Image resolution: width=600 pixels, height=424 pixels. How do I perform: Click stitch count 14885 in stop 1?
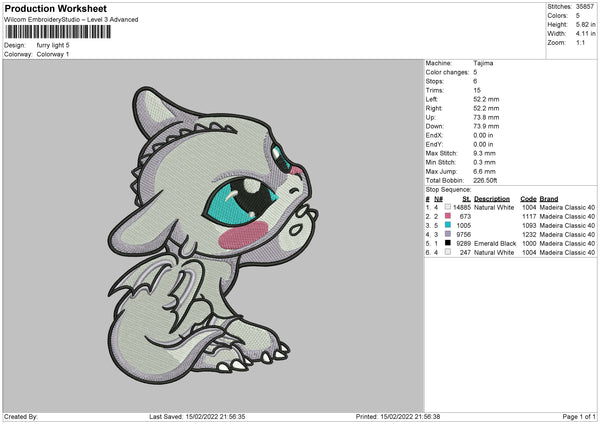coord(462,207)
